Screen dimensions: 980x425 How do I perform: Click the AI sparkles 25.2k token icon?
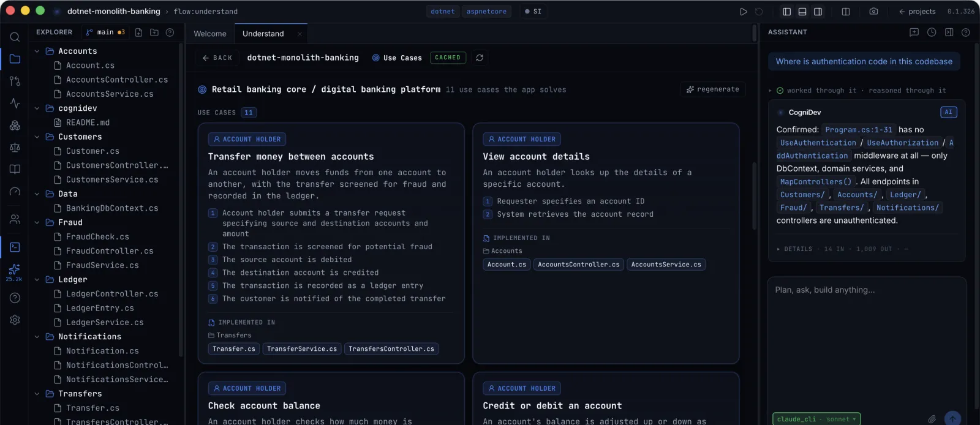tap(14, 272)
